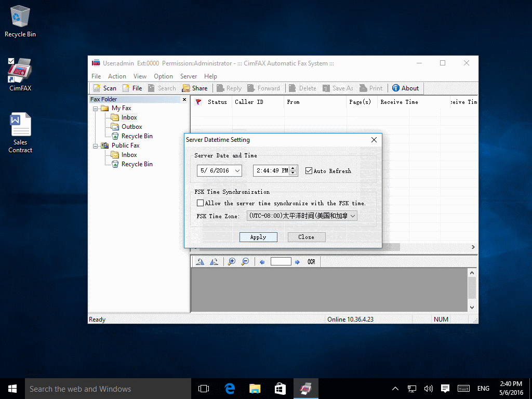Select Inbox under My Fax
This screenshot has width=532, height=399.
[x=129, y=117]
